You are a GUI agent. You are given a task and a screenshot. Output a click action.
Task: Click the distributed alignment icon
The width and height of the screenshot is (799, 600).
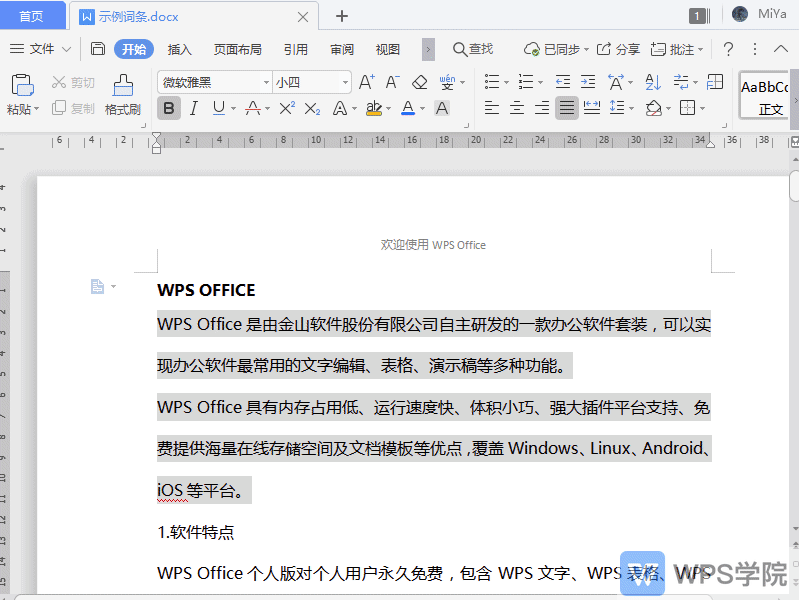click(592, 108)
